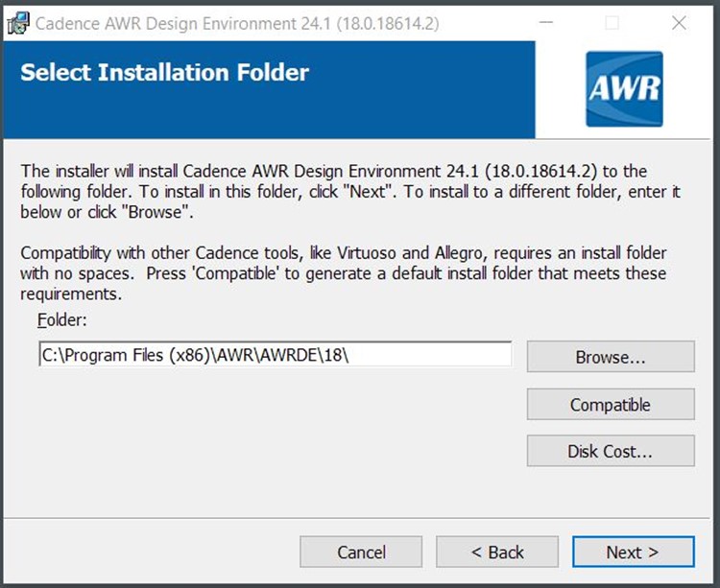The width and height of the screenshot is (720, 588).
Task: Click the disabled maximize window button
Action: point(612,22)
